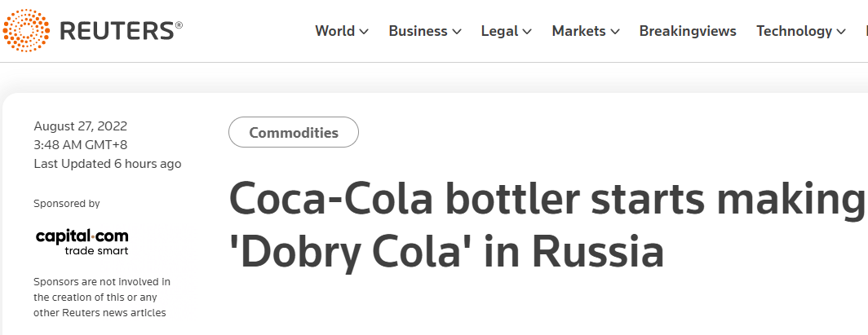Viewport: 868px width, 335px height.
Task: Expand the chevron next to World
Action: click(364, 32)
